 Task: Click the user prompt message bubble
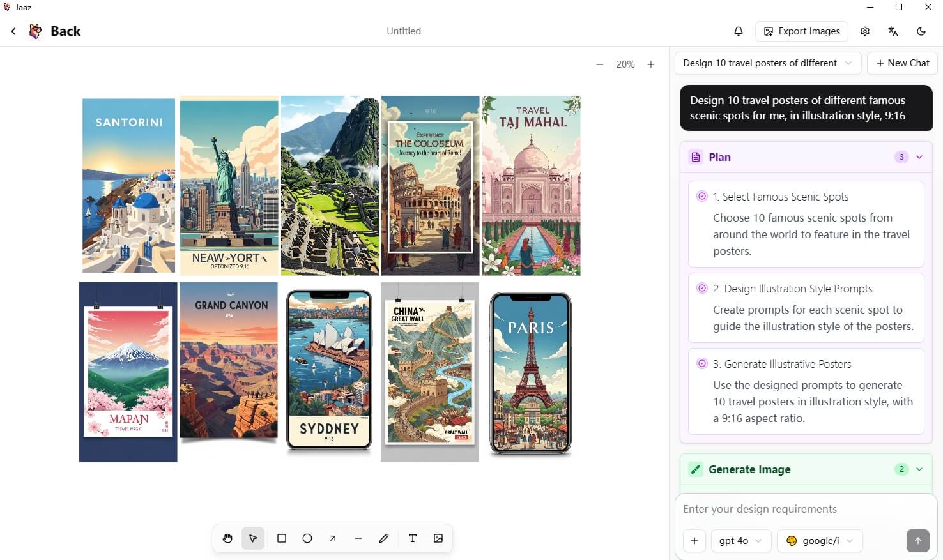coord(806,108)
